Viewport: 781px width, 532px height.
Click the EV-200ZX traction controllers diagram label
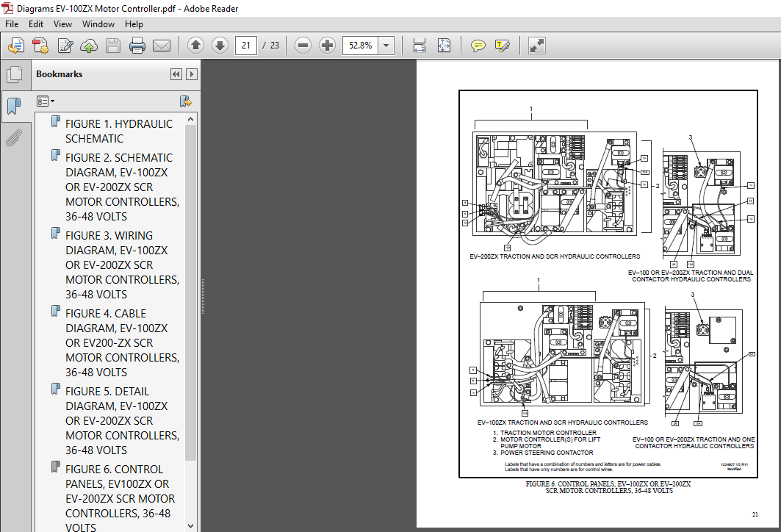point(555,256)
